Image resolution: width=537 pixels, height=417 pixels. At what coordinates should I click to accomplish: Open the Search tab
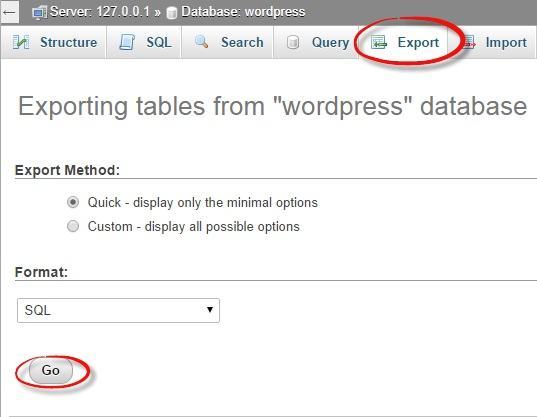click(227, 42)
